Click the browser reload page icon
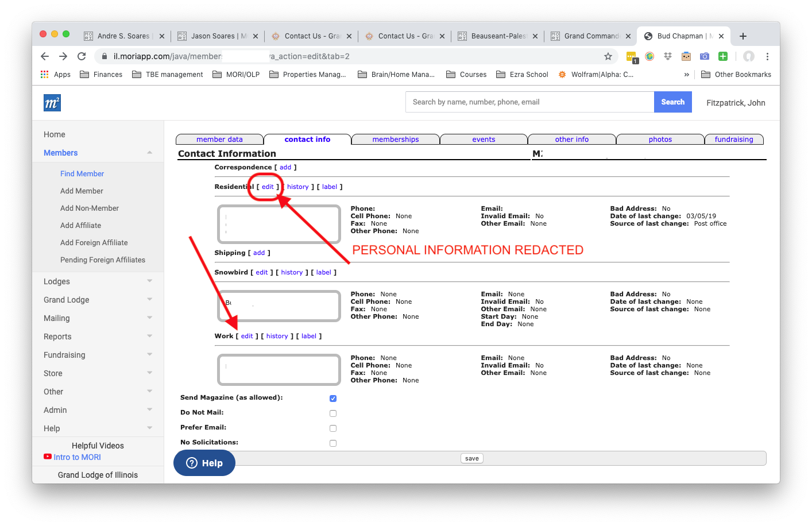 (82, 56)
